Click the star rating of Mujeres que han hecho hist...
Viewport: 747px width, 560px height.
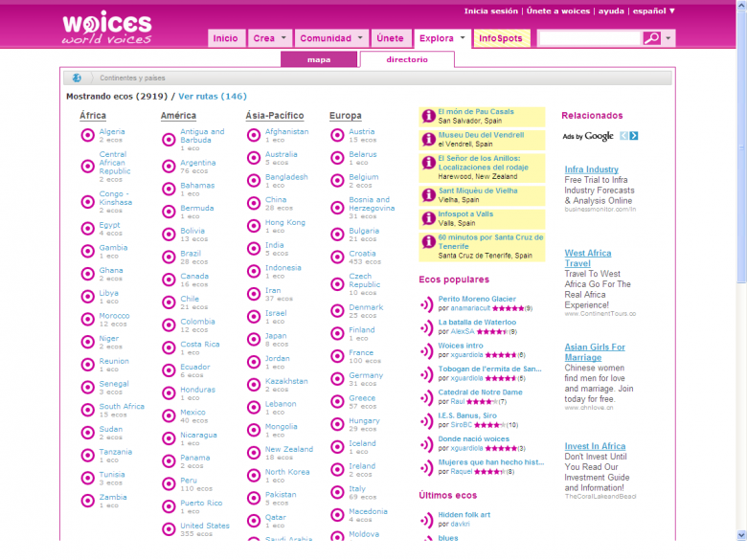coord(489,472)
